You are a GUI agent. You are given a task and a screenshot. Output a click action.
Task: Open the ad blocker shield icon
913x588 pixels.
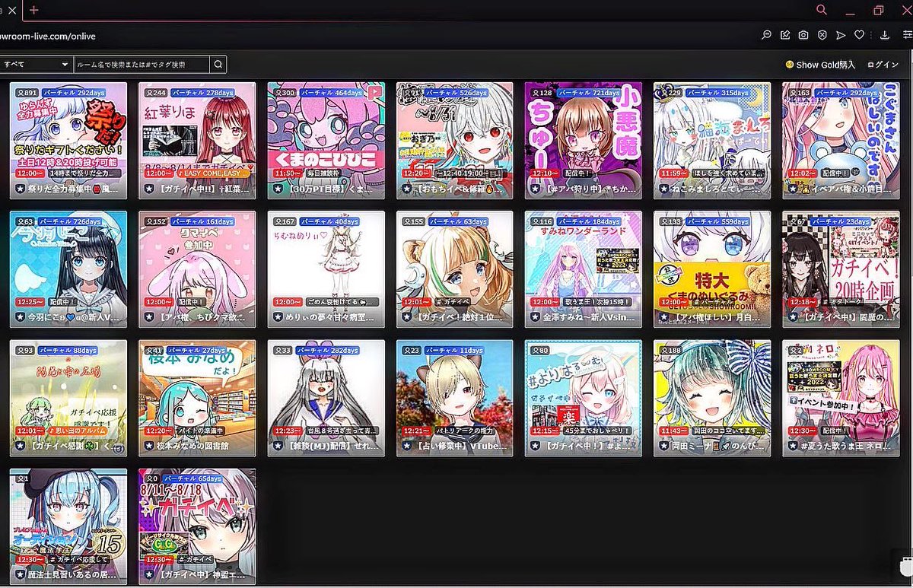822,35
